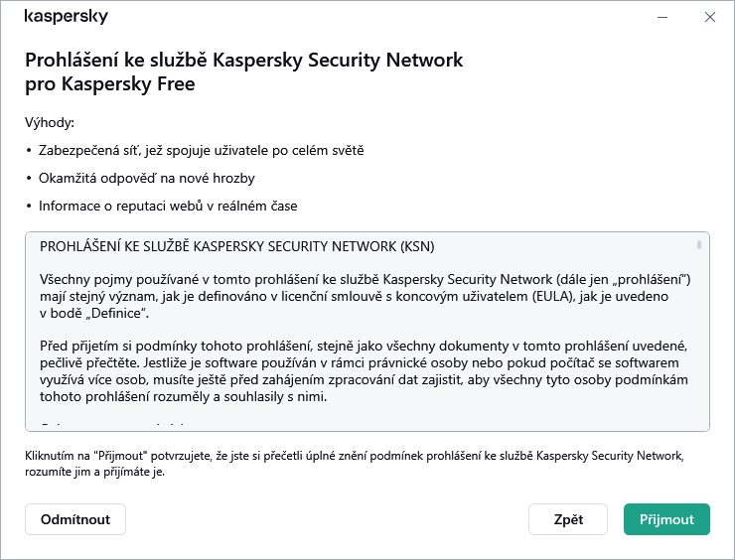Viewport: 735px width, 560px height.
Task: Click the "pro Kaspersky Free" heading line
Action: click(x=109, y=84)
